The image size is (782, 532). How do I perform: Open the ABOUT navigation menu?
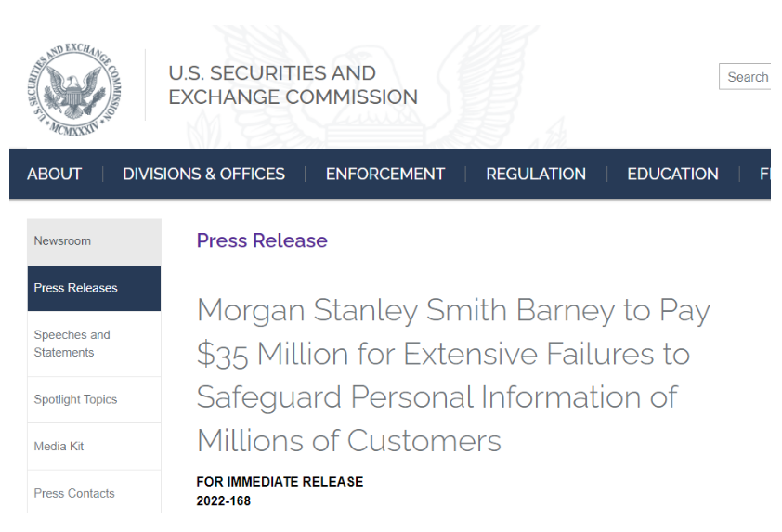[x=55, y=174]
